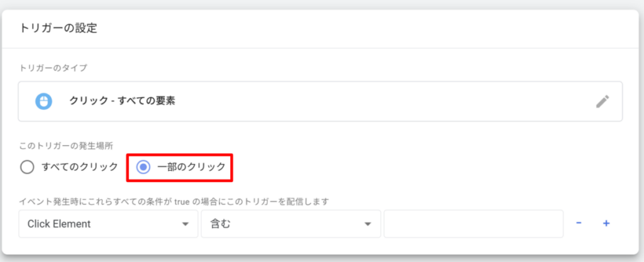This screenshot has width=644, height=262.
Task: Click the arrow beside 含む
Action: tap(367, 224)
